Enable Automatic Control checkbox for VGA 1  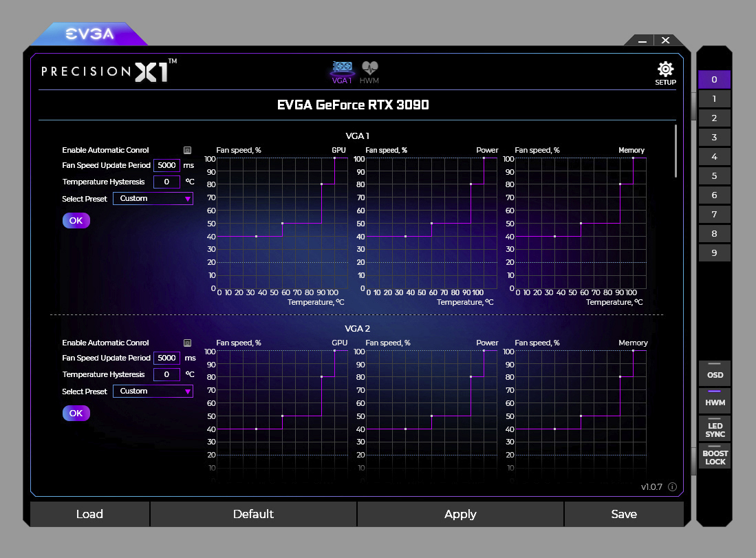[x=188, y=151]
